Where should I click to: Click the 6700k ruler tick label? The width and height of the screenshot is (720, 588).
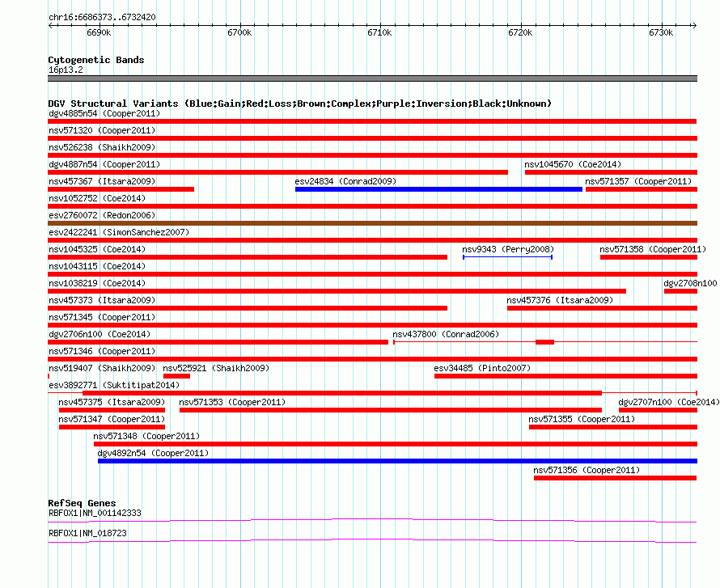point(239,32)
